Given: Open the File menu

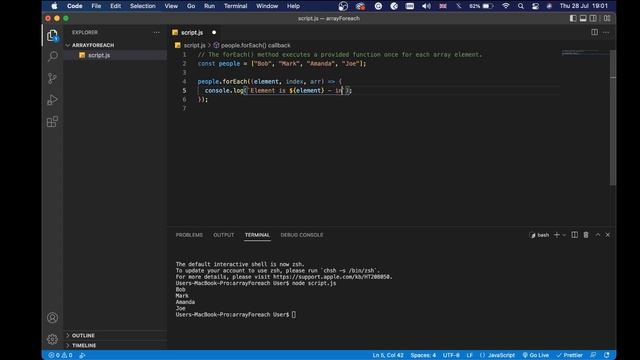Looking at the screenshot, I should (96, 6).
